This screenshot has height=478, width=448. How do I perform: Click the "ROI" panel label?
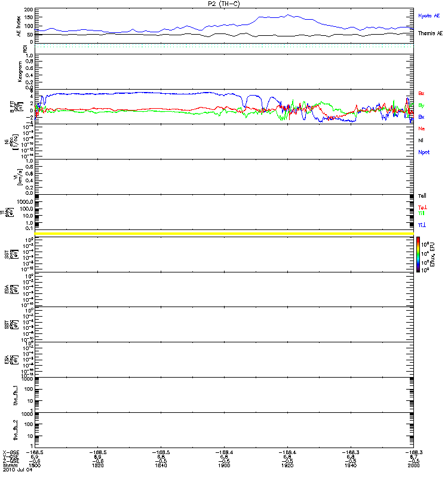[25, 49]
